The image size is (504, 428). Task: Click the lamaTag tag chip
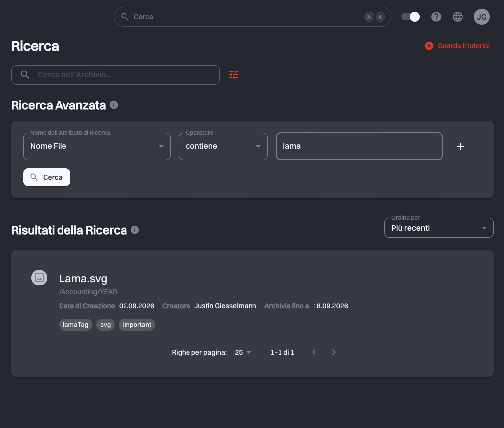[x=75, y=325]
